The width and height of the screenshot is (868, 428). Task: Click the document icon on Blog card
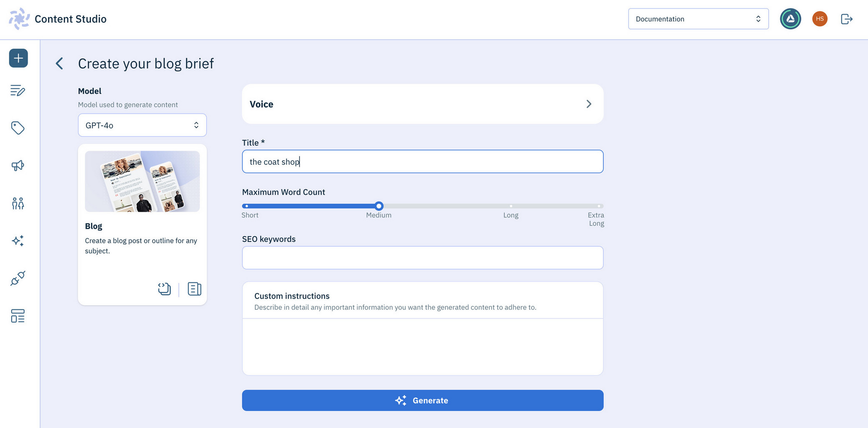pyautogui.click(x=194, y=289)
